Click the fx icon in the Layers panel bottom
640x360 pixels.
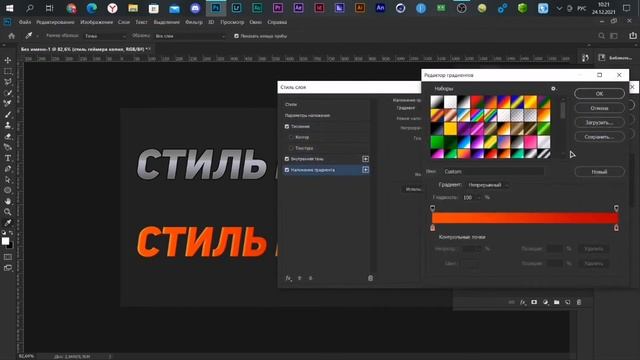[x=523, y=302]
